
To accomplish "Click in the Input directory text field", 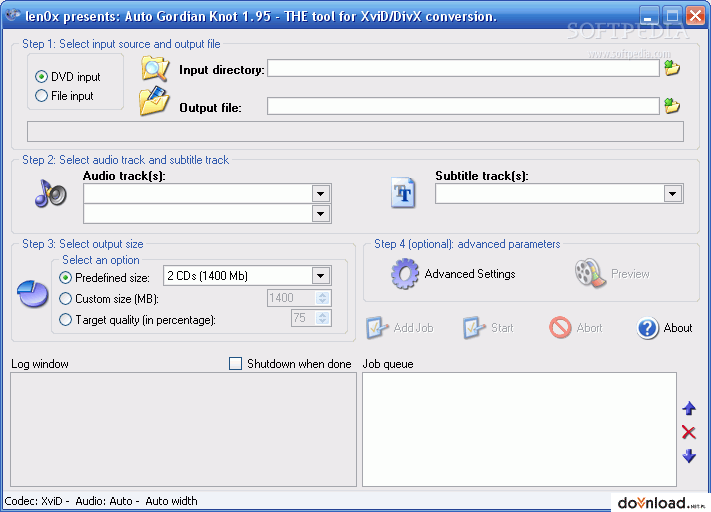I will 463,68.
